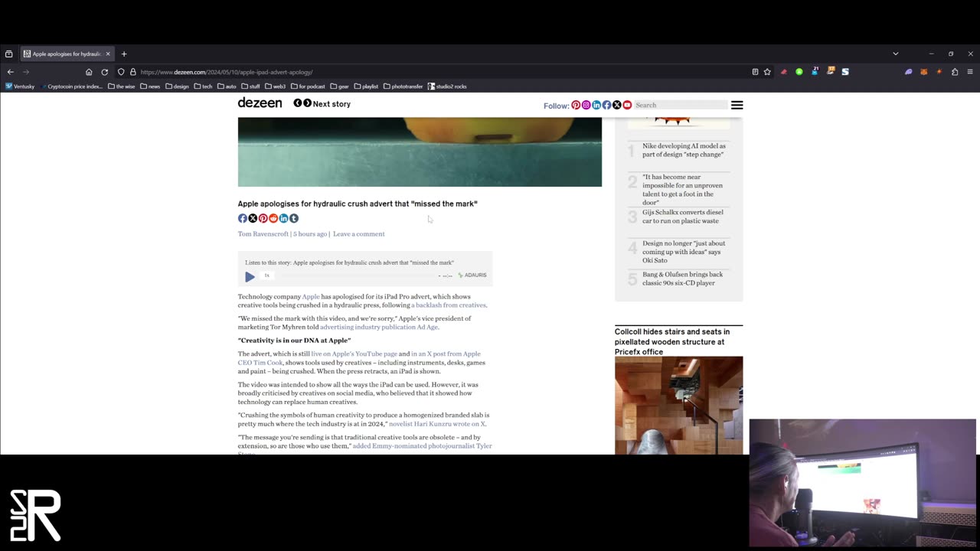This screenshot has height=551, width=980.
Task: Expand the stuff bookmarks folder
Action: [250, 86]
